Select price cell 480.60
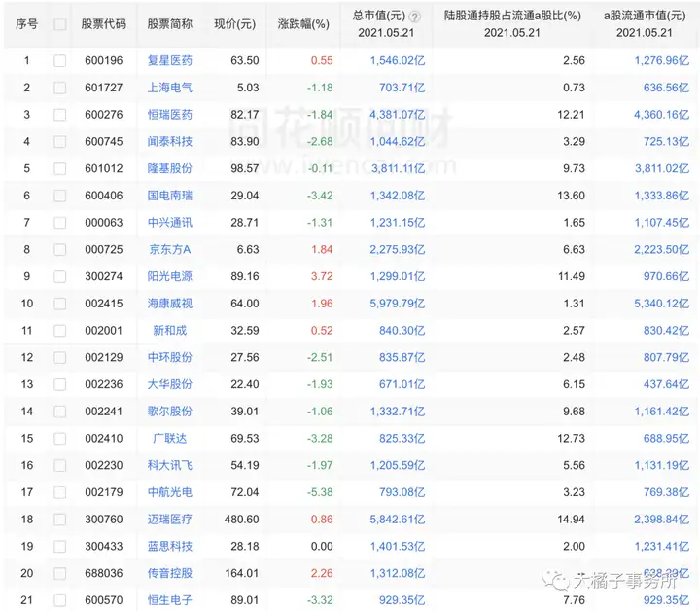The image size is (700, 611). (241, 520)
